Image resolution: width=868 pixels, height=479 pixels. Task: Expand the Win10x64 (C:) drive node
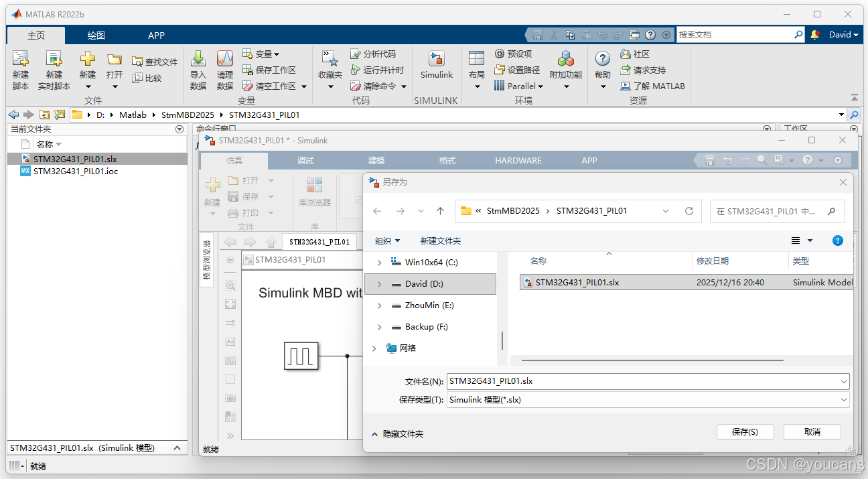tap(379, 263)
